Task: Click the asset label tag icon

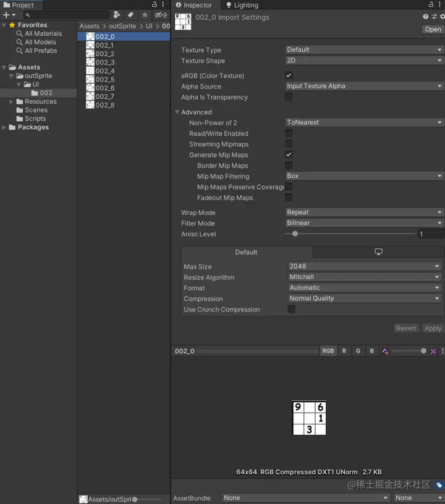Action: click(x=439, y=485)
